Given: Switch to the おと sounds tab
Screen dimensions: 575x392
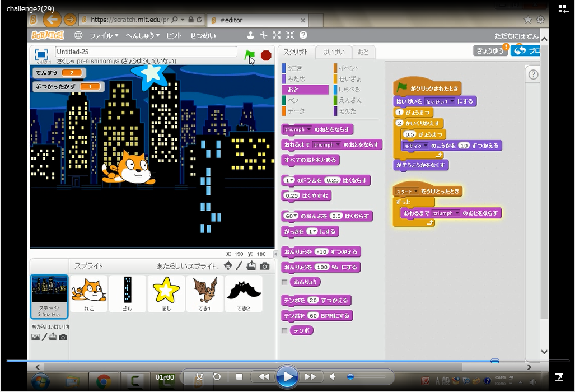Looking at the screenshot, I should [363, 52].
